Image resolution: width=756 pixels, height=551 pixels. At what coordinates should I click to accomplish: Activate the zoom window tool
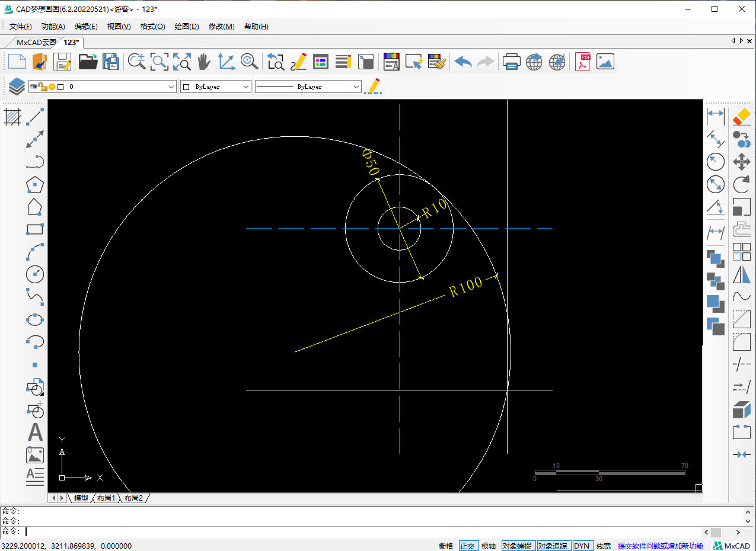[x=160, y=62]
